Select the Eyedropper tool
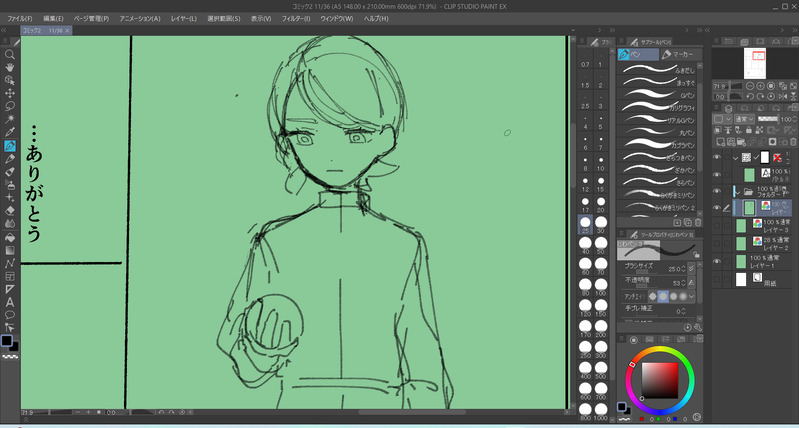 pyautogui.click(x=10, y=132)
